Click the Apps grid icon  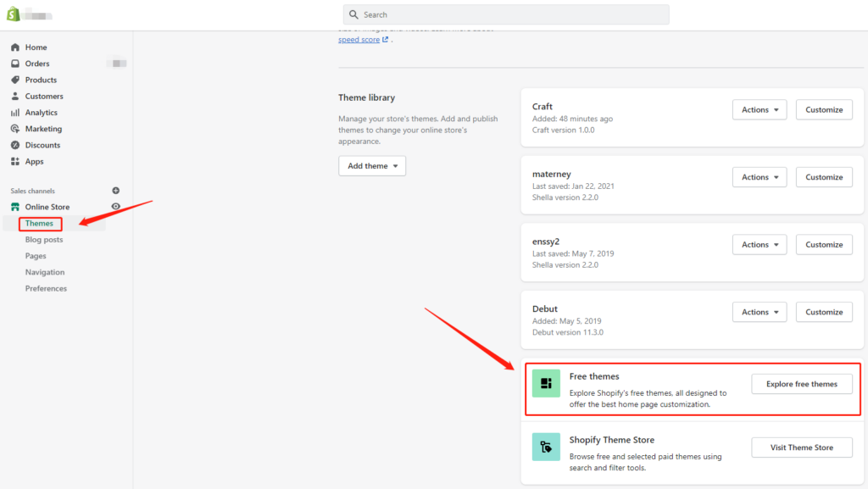click(15, 162)
